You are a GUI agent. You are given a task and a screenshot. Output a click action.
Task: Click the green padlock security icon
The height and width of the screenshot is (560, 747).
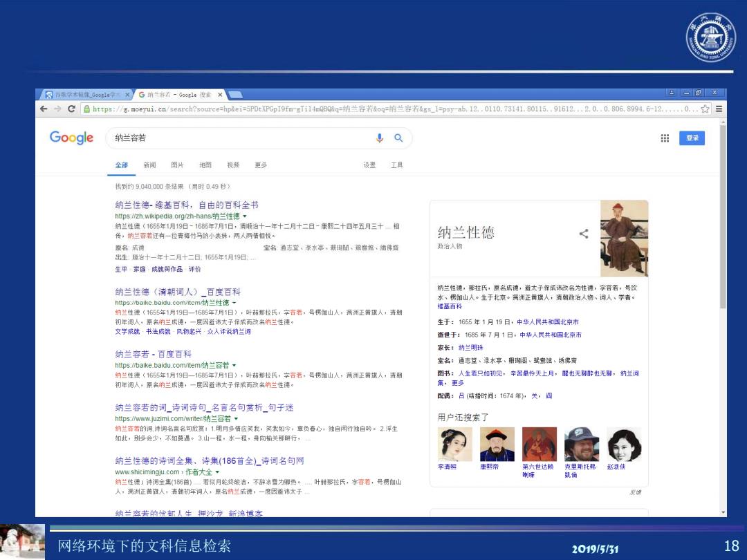click(86, 109)
